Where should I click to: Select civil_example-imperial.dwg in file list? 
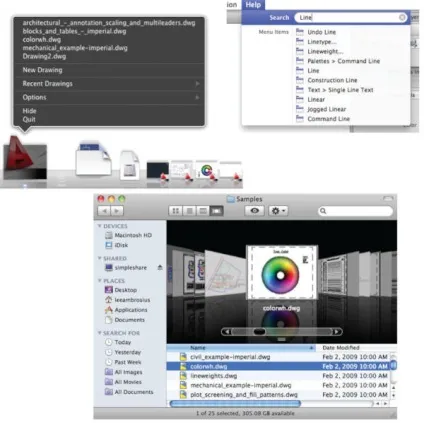coord(278,357)
